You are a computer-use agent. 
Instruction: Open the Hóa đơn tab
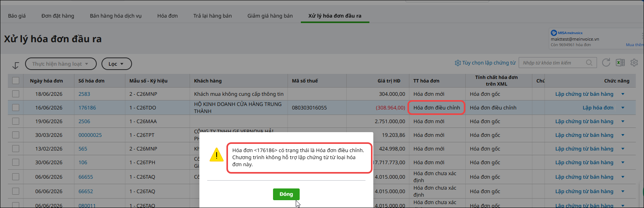(x=167, y=16)
